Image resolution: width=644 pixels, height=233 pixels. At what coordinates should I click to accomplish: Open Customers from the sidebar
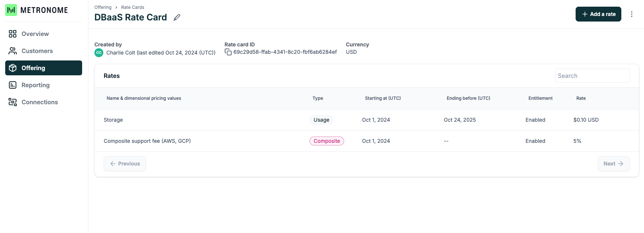coord(37,51)
